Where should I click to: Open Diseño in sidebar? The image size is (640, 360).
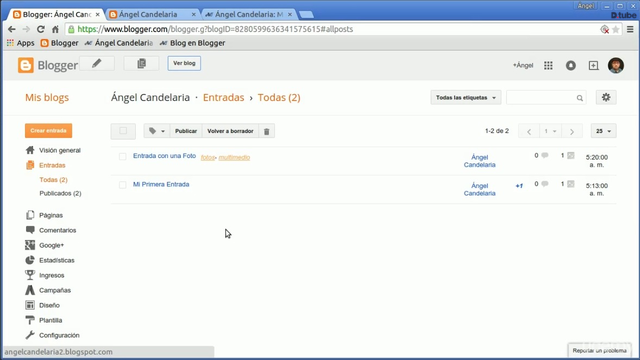point(42,305)
